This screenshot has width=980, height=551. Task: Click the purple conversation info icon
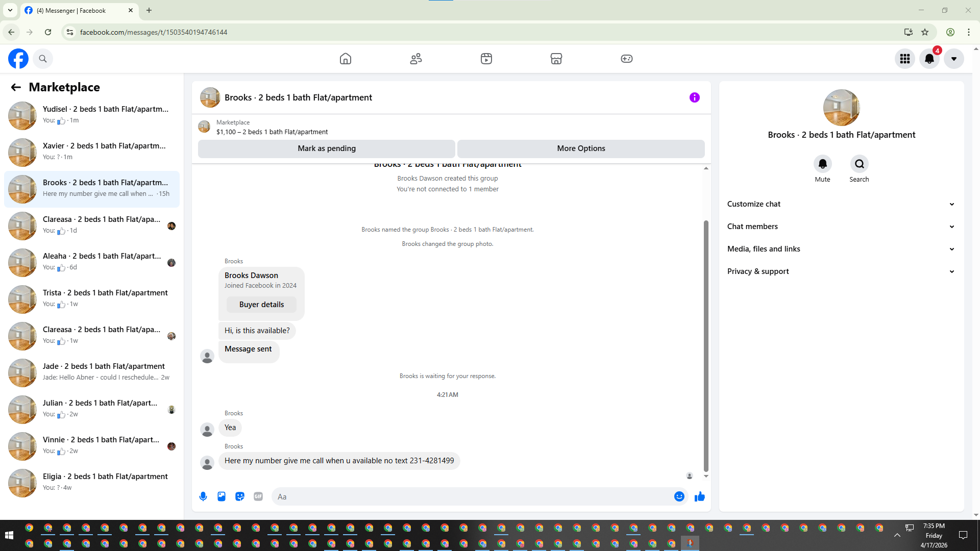coord(695,97)
